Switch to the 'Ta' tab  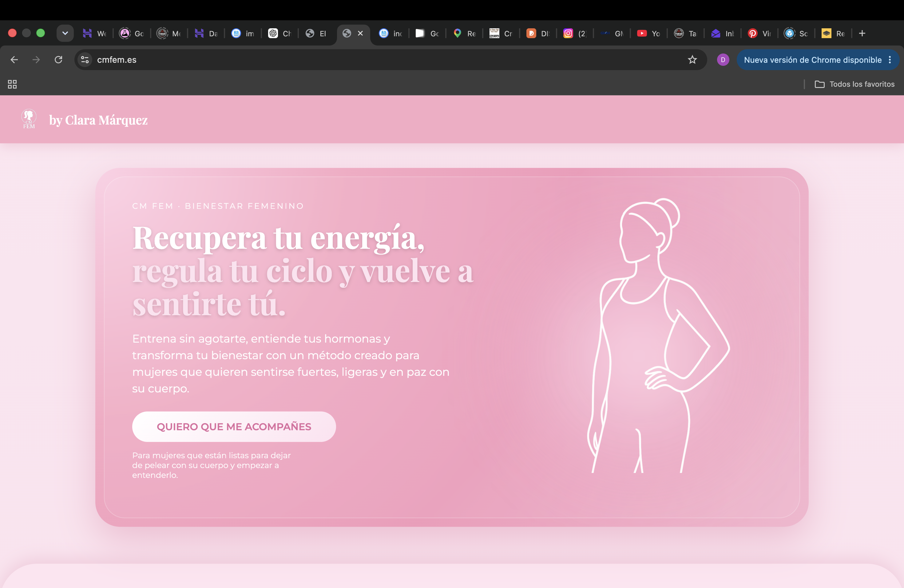click(686, 34)
